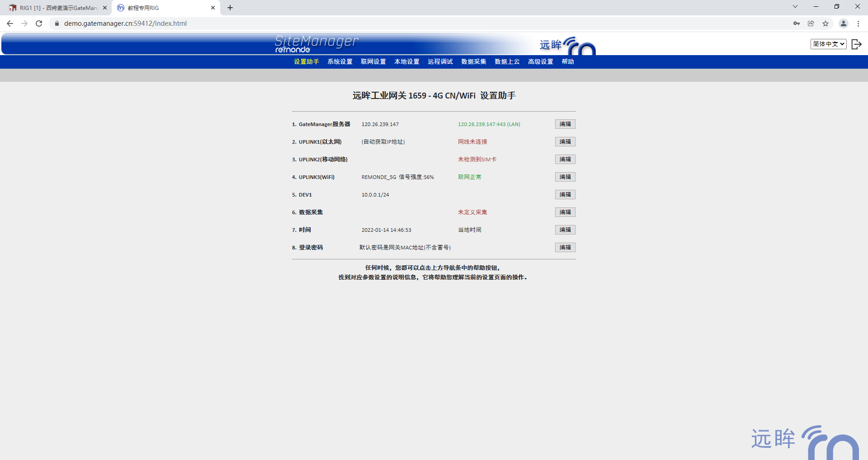
Task: Open the 系统设置 menu
Action: point(340,62)
